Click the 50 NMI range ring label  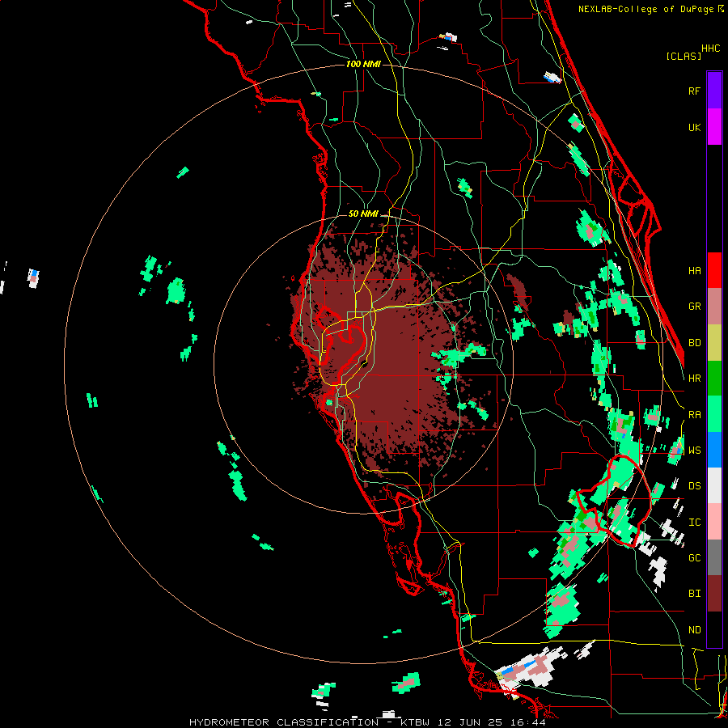[363, 214]
